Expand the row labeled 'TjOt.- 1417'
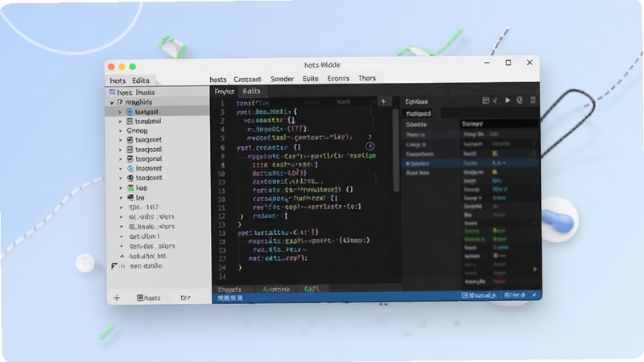 pyautogui.click(x=122, y=208)
